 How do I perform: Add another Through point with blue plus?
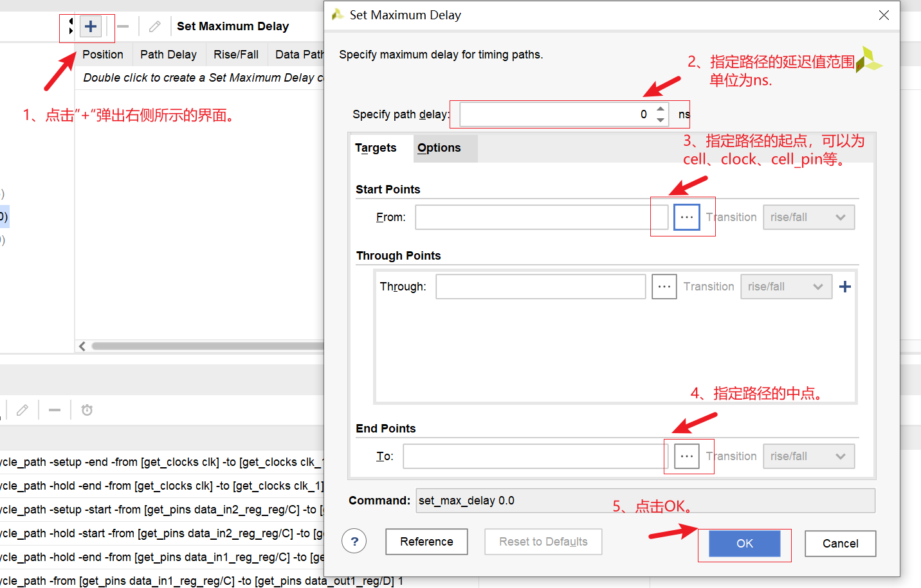pos(845,287)
